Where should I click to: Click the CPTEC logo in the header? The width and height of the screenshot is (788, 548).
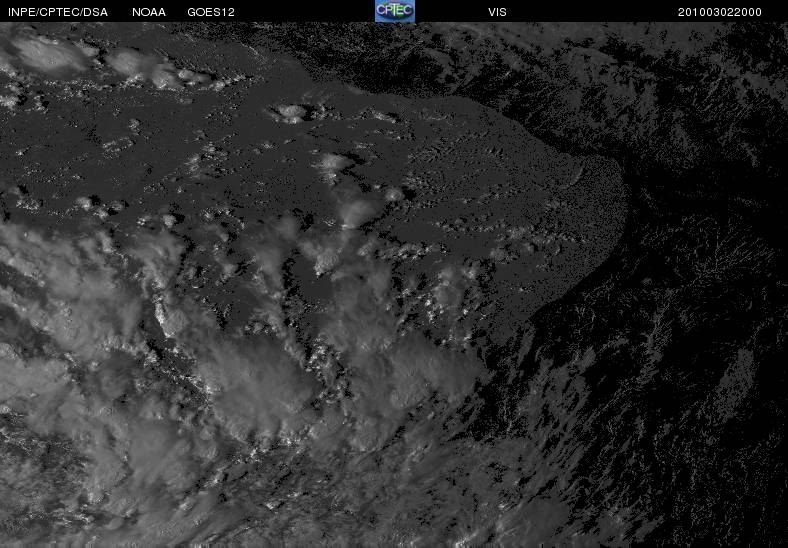(395, 11)
